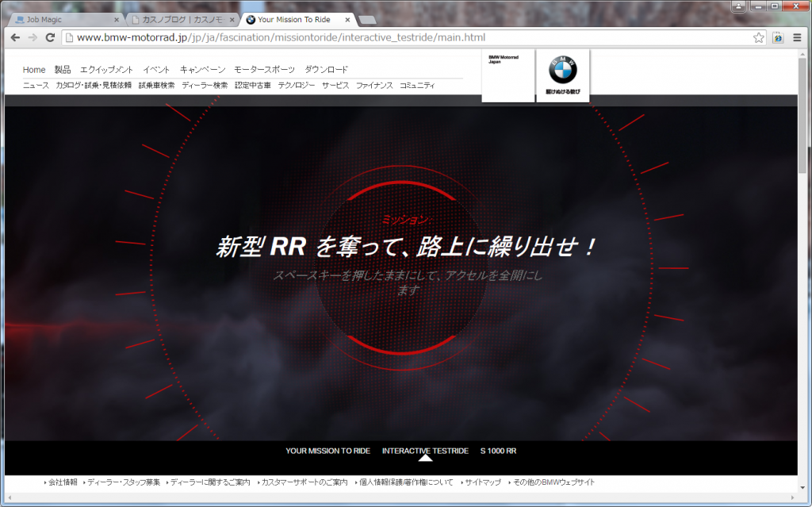The image size is (812, 507).
Task: Open the サービス link
Action: coord(335,86)
